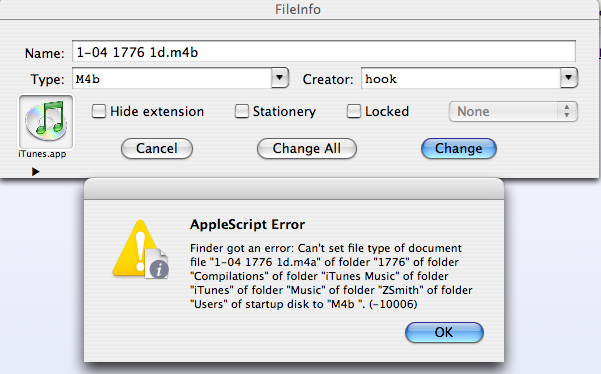Expand the disclosure triangle below iTunes.app

[x=36, y=171]
